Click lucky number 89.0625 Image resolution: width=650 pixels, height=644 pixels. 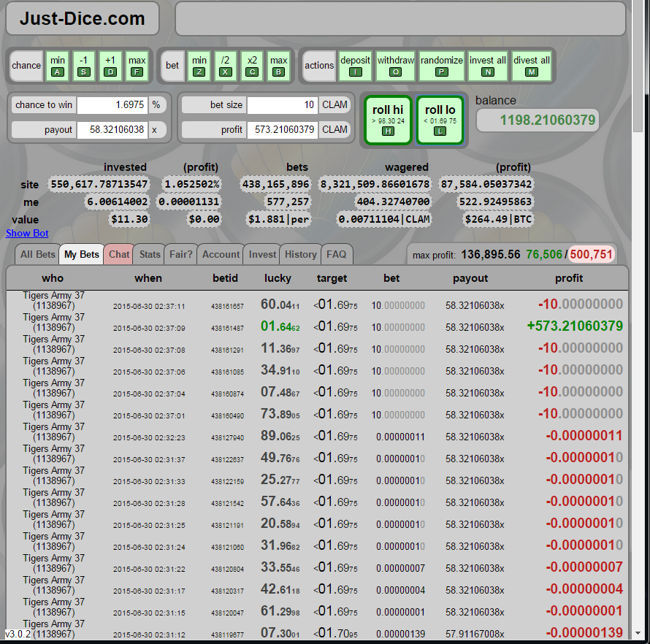(x=280, y=436)
